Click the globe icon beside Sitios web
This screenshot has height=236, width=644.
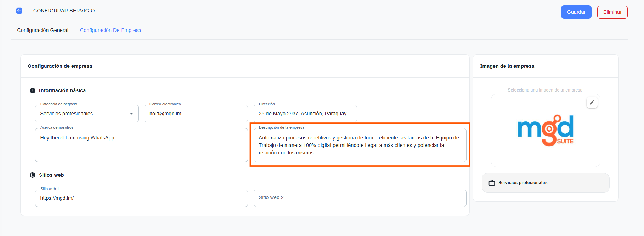[33, 175]
